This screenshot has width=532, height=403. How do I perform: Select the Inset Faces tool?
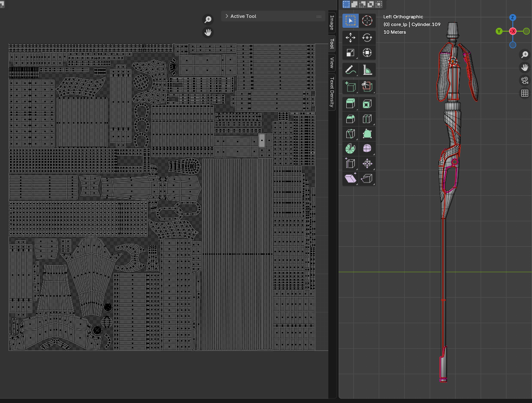click(367, 104)
